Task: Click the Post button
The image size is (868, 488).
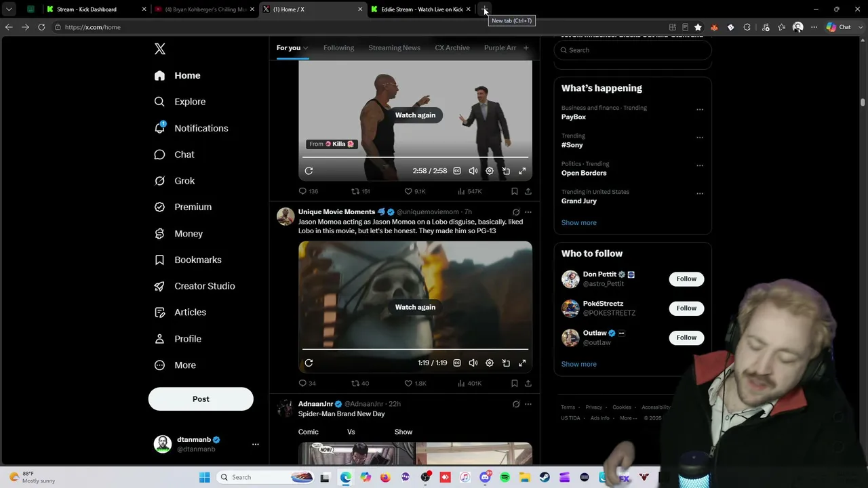Action: (201, 399)
